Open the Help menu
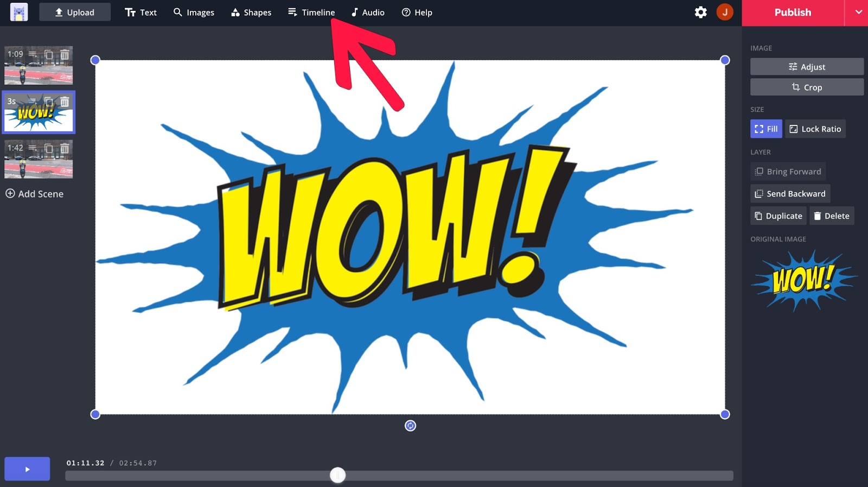 (x=417, y=12)
